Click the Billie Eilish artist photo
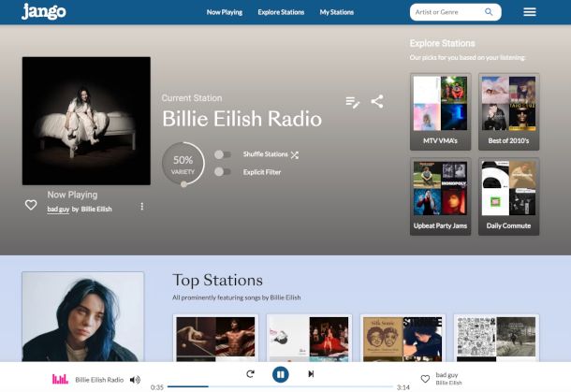 coord(83,316)
